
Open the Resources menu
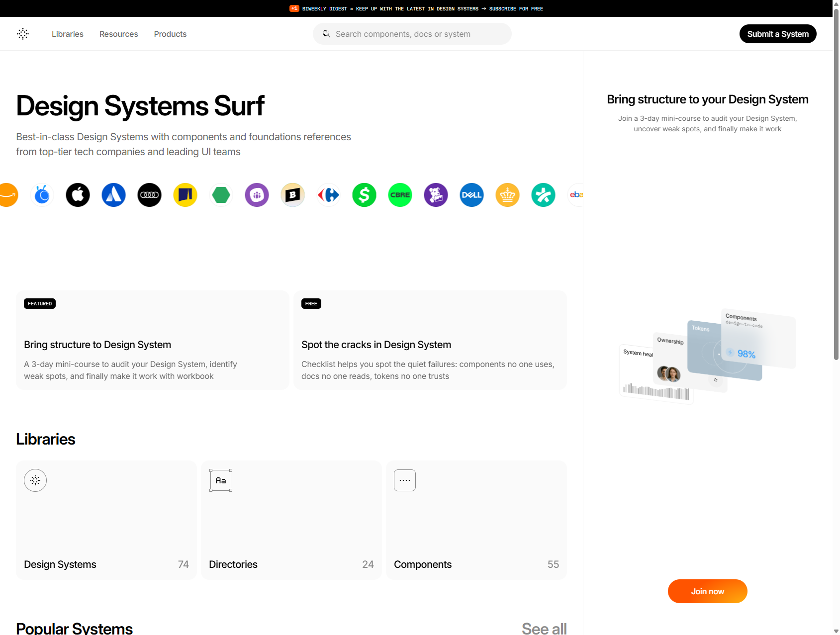pyautogui.click(x=118, y=34)
